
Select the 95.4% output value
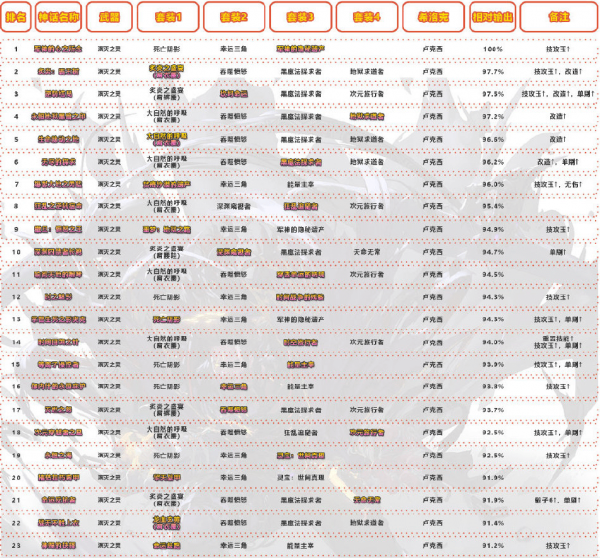click(x=493, y=206)
